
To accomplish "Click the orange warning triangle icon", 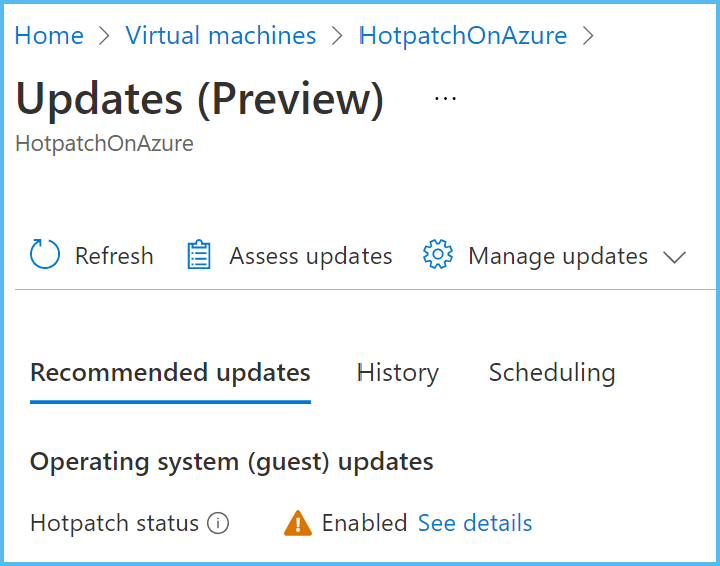I will click(298, 523).
